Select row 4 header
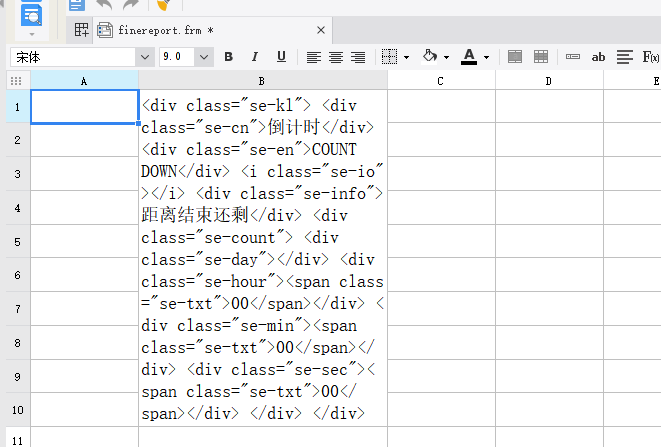Viewport: 661px width, 447px height. coord(18,207)
